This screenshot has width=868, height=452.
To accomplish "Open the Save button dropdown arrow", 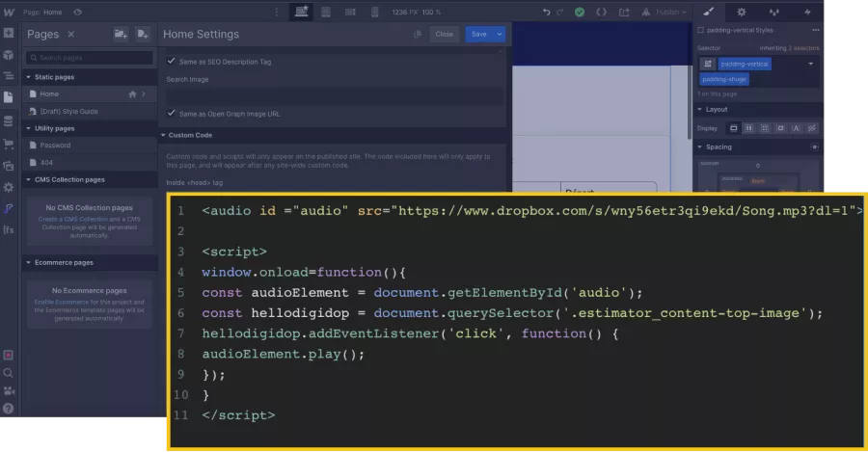I will [x=500, y=35].
